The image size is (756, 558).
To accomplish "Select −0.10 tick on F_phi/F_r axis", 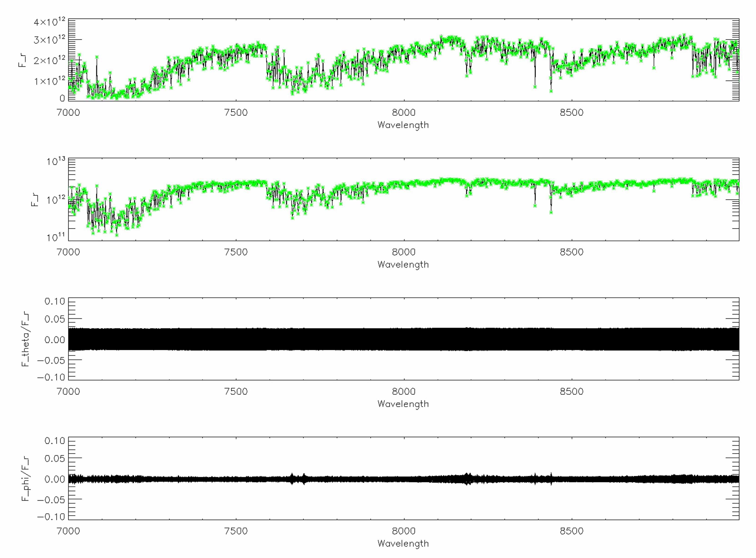I will 51,517.
